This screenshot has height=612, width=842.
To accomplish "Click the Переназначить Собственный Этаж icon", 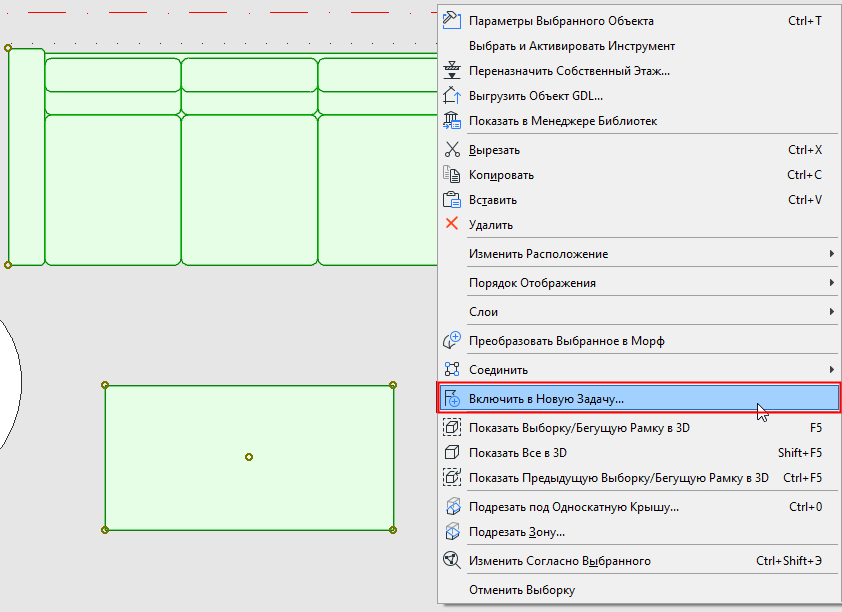I will [452, 70].
